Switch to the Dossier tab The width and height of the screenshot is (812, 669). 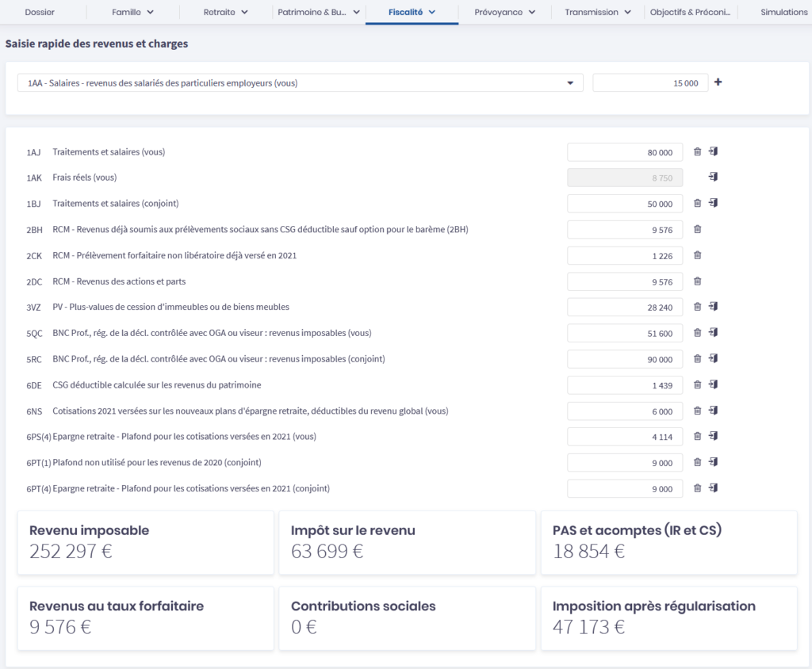point(40,12)
